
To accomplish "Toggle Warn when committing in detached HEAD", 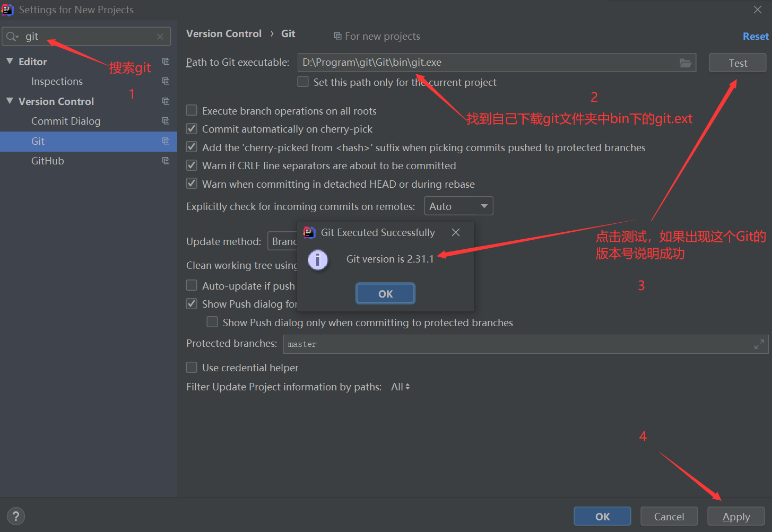I will click(192, 184).
